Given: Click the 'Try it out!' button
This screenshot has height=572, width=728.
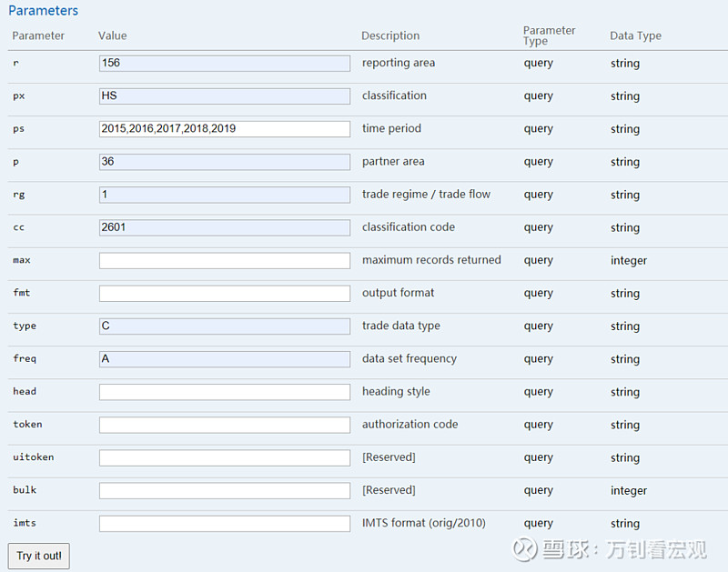Looking at the screenshot, I should pyautogui.click(x=39, y=556).
